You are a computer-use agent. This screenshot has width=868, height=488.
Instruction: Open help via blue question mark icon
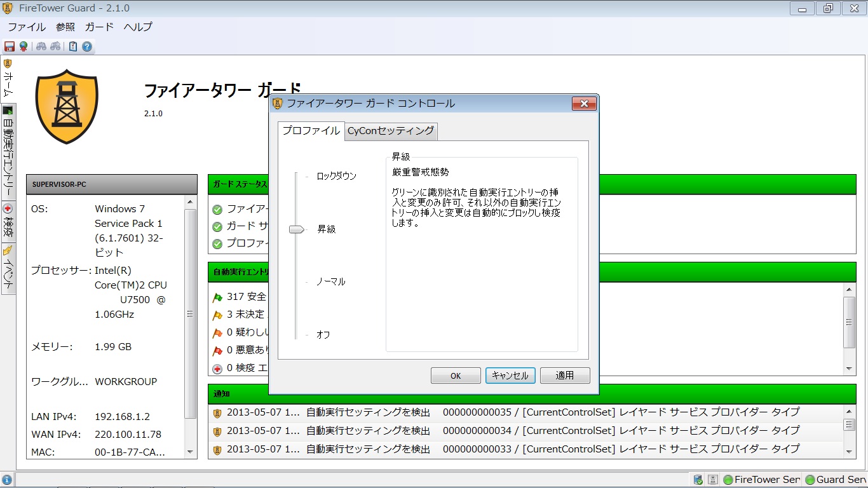pyautogui.click(x=87, y=46)
